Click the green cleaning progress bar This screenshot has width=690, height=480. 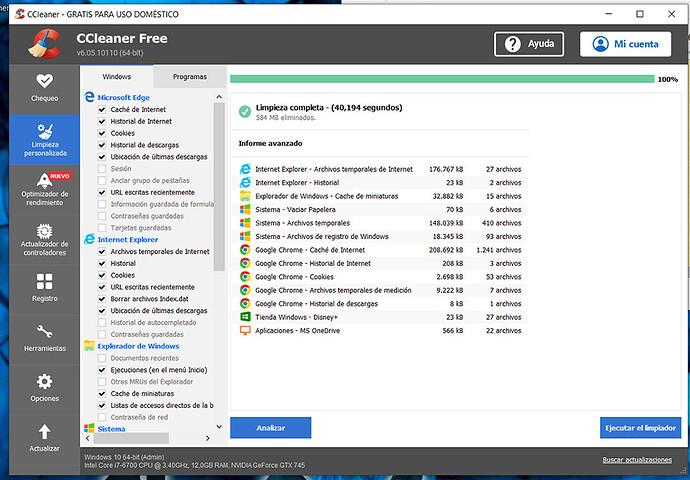pos(442,79)
